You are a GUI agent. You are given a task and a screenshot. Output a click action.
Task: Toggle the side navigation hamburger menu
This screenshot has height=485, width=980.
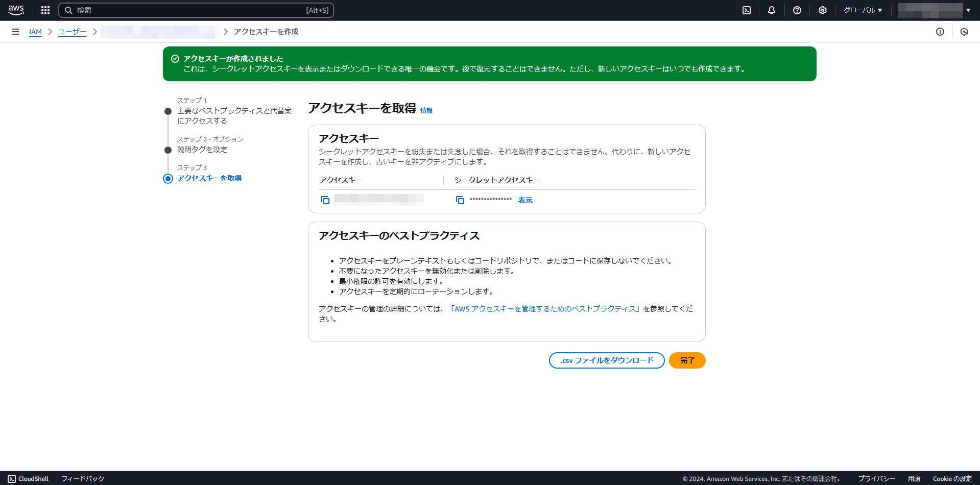click(15, 32)
